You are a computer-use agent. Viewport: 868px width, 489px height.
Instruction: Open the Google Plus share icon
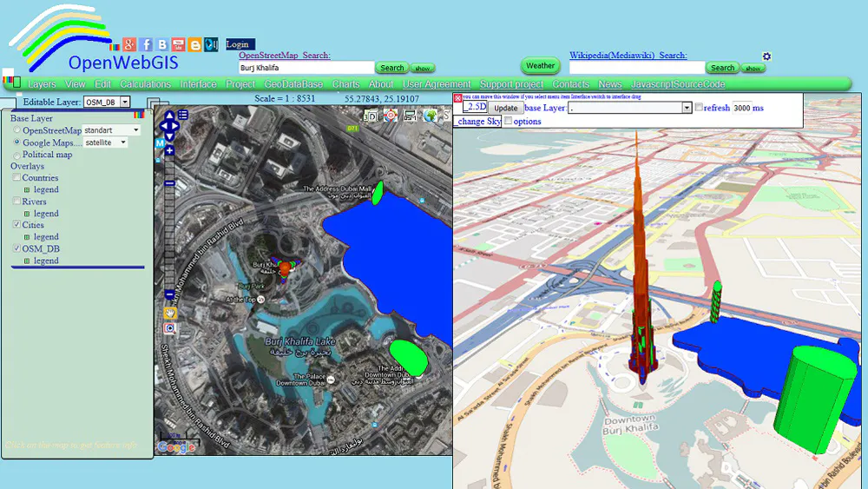pos(129,44)
